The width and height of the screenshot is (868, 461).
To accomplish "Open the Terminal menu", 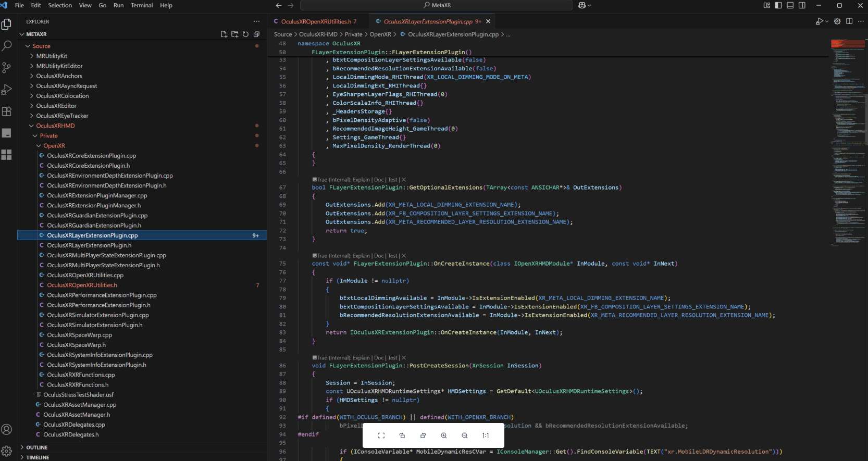I will [x=142, y=5].
